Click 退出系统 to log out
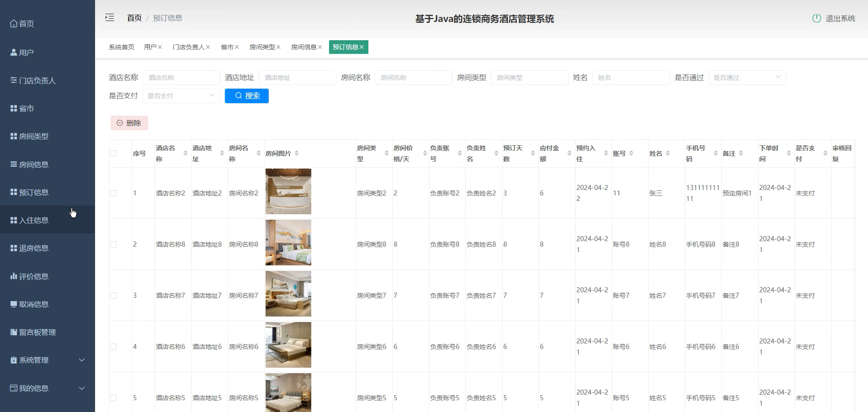Viewport: 868px width, 412px height. 840,18
